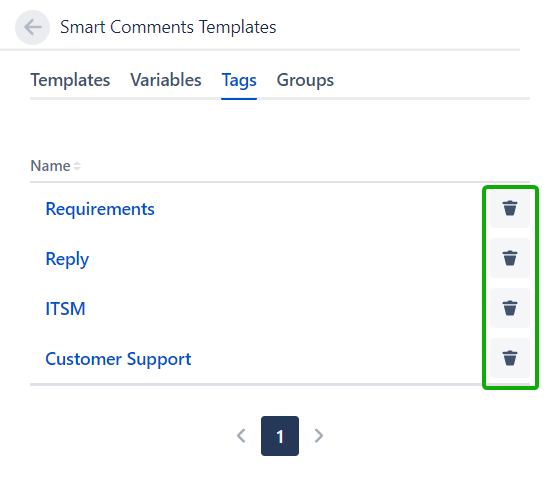Open the Reply tag link
Screen dimensions: 553x480
pos(67,259)
